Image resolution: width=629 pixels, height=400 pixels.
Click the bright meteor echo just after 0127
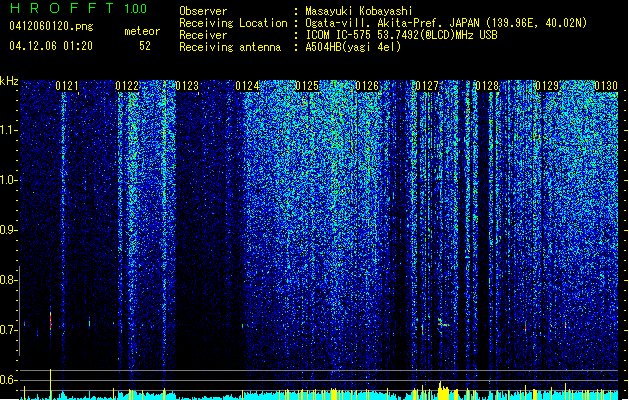click(442, 323)
